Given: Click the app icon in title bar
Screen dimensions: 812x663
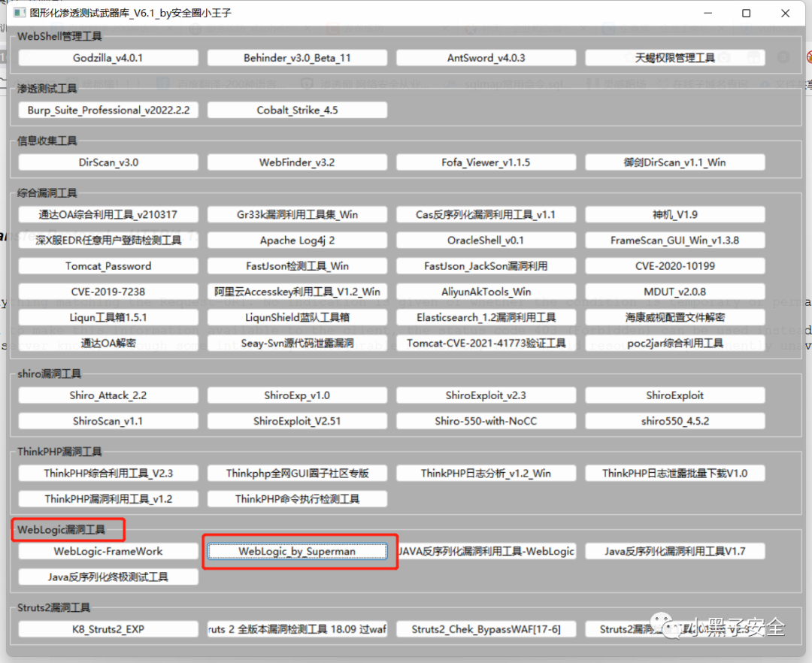Looking at the screenshot, I should (20, 13).
